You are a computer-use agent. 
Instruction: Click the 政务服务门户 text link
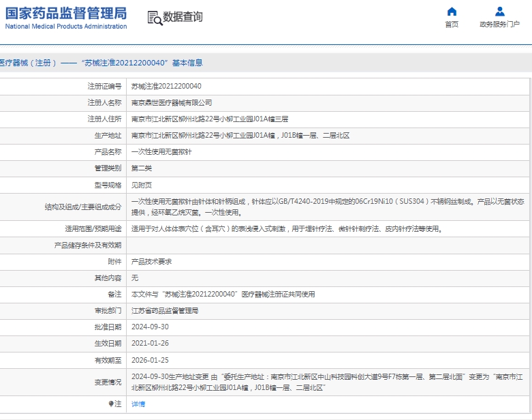pyautogui.click(x=499, y=24)
